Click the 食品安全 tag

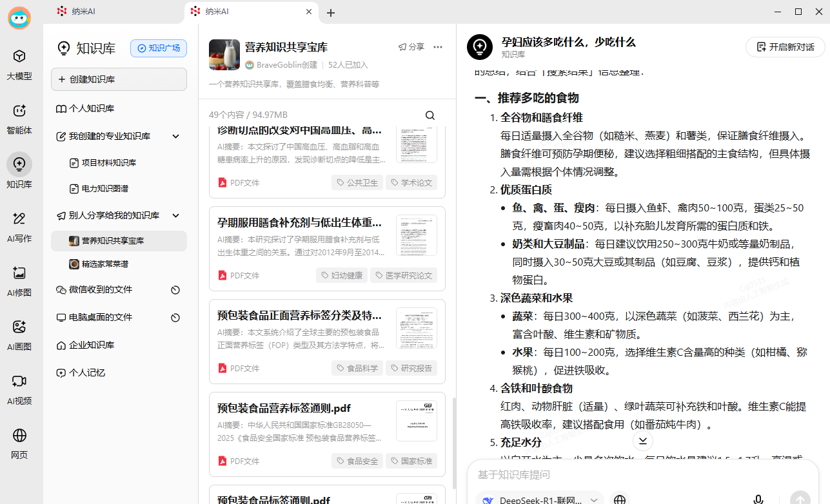(357, 461)
